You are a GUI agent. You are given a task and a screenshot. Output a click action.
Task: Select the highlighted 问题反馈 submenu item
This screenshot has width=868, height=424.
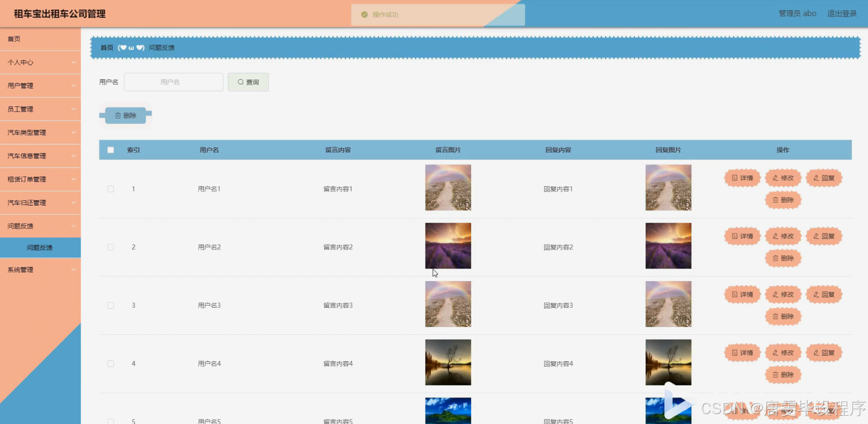(x=40, y=248)
